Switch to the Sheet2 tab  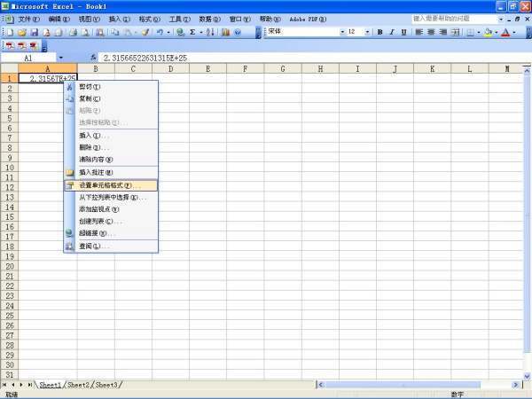pyautogui.click(x=78, y=385)
